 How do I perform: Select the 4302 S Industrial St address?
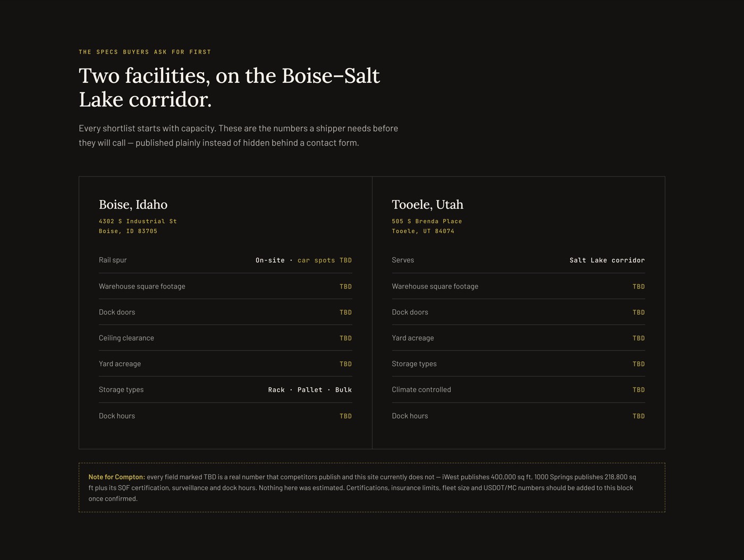click(138, 221)
